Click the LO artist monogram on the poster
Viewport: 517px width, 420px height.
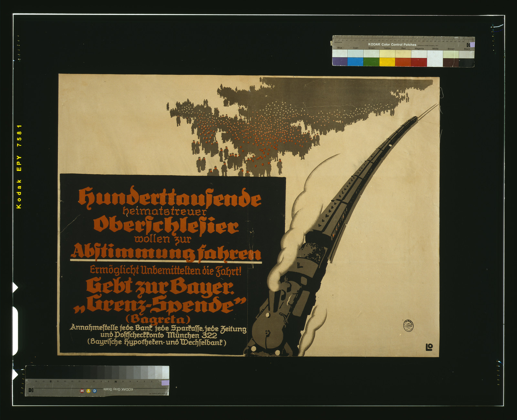(x=429, y=347)
